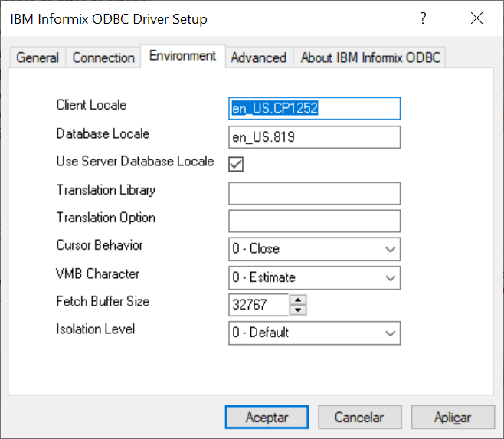Open the Connection tab
504x439 pixels.
[x=103, y=57]
